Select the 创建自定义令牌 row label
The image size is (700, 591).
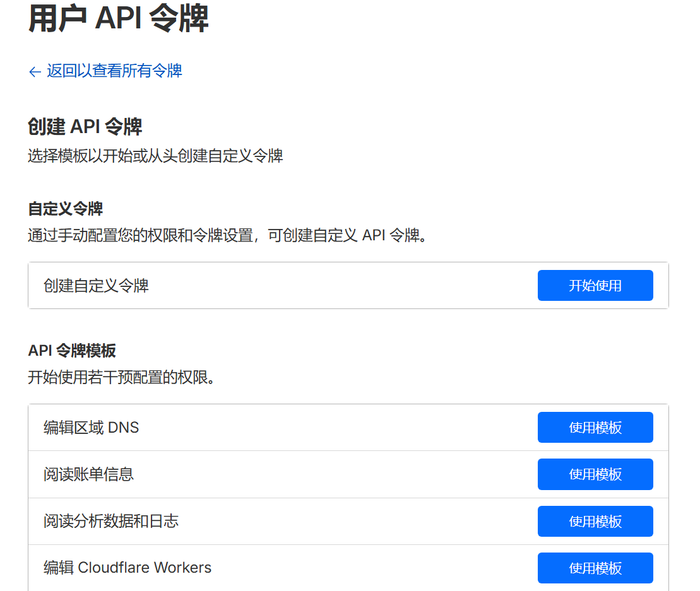pyautogui.click(x=96, y=286)
